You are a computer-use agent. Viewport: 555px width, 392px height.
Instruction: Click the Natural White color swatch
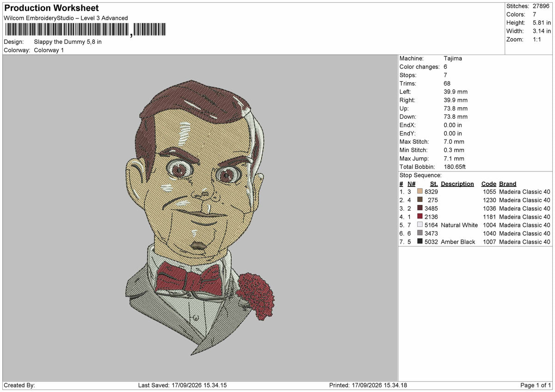click(x=420, y=225)
